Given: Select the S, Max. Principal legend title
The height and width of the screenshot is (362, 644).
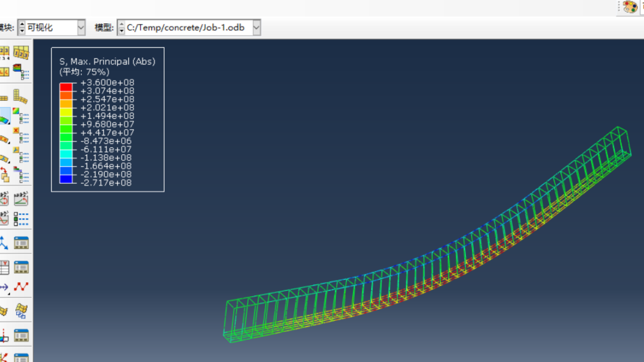Looking at the screenshot, I should [x=107, y=61].
